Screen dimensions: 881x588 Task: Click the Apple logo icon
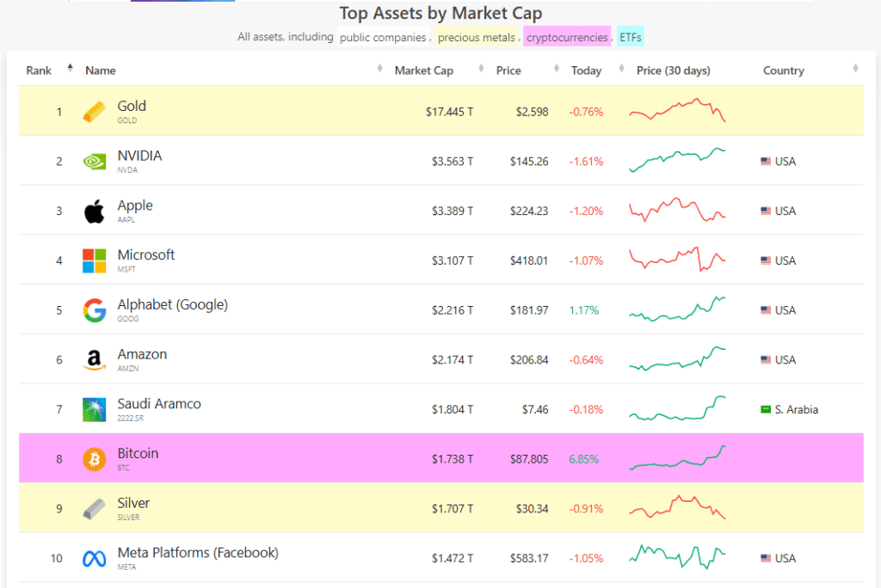(x=95, y=211)
